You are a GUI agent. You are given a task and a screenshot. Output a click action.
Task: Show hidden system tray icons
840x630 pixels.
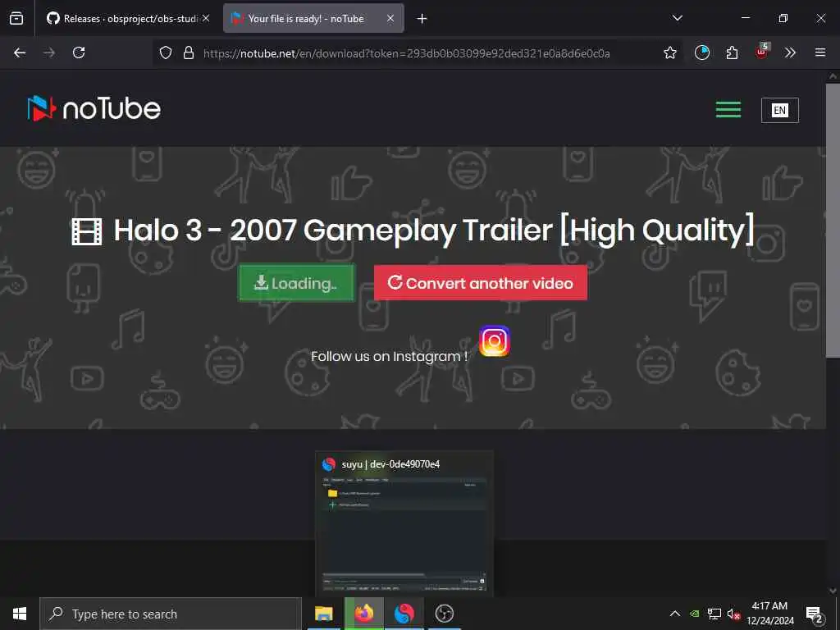coord(675,614)
